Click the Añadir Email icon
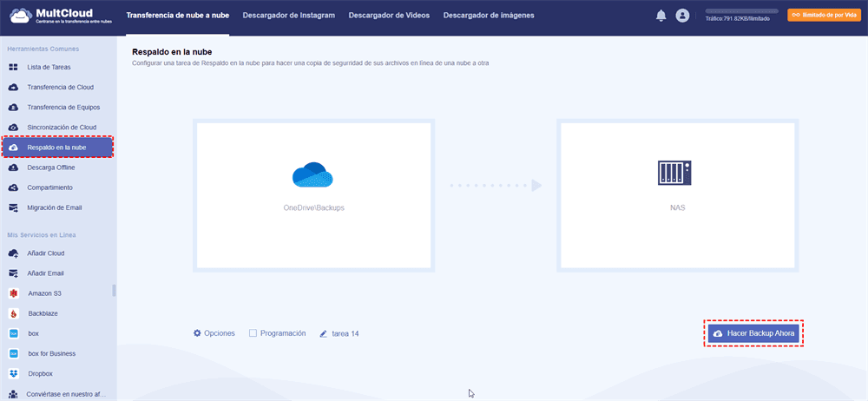 pyautogui.click(x=13, y=273)
